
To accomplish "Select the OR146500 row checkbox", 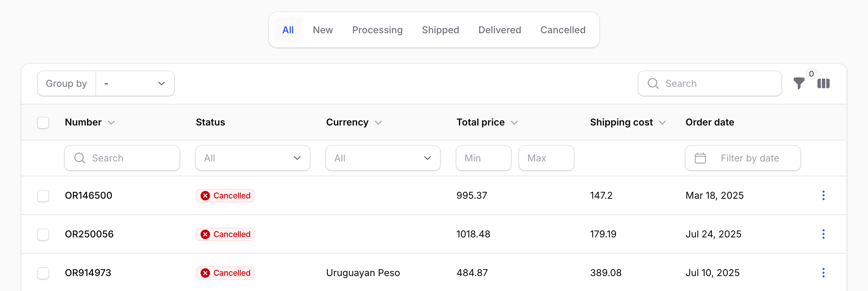I will click(43, 196).
